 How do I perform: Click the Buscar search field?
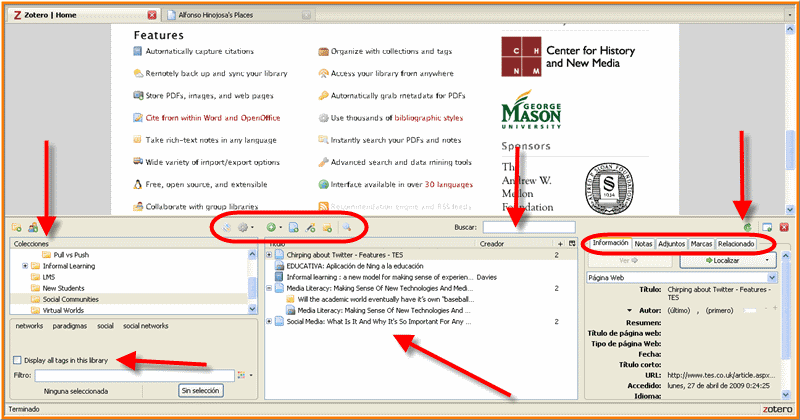click(529, 227)
